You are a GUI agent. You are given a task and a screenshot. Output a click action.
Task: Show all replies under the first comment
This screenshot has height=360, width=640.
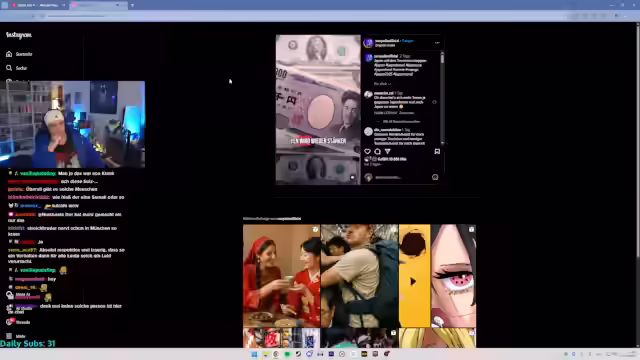tap(402, 122)
